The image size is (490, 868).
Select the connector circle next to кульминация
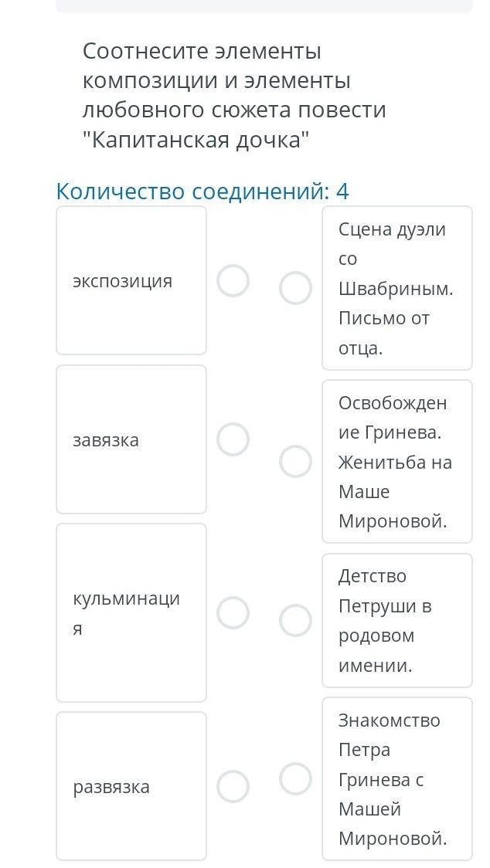coord(233,613)
